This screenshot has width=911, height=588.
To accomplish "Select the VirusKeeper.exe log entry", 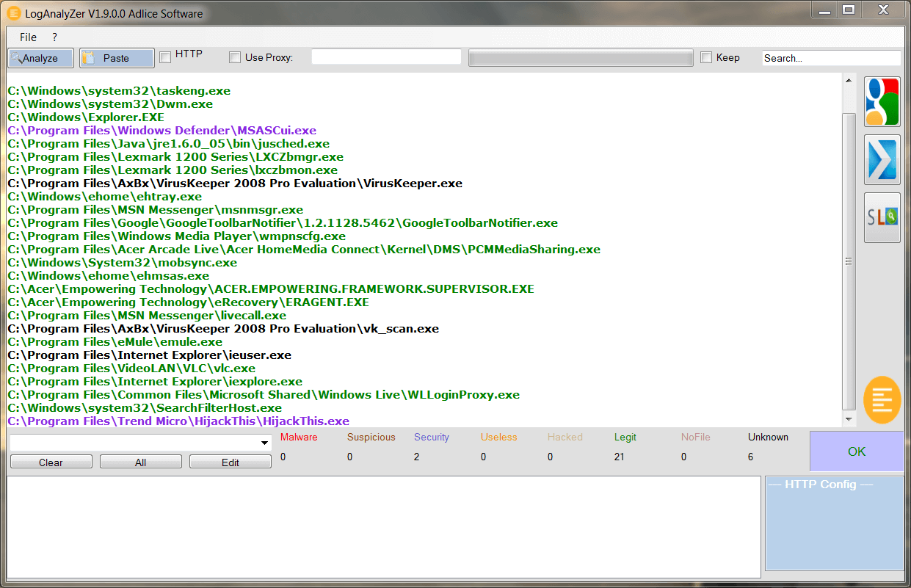I will pyautogui.click(x=235, y=184).
